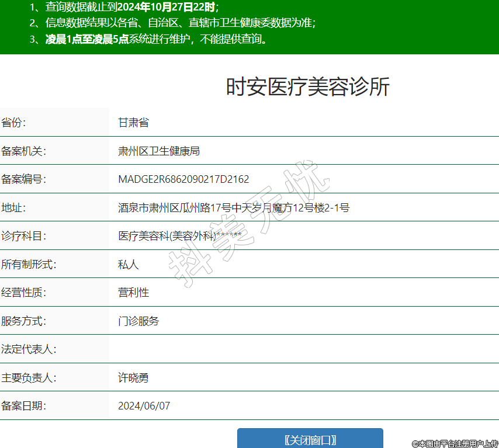Click the clinic title 时安医疗美容诊所
The width and height of the screenshot is (499, 448).
(307, 87)
